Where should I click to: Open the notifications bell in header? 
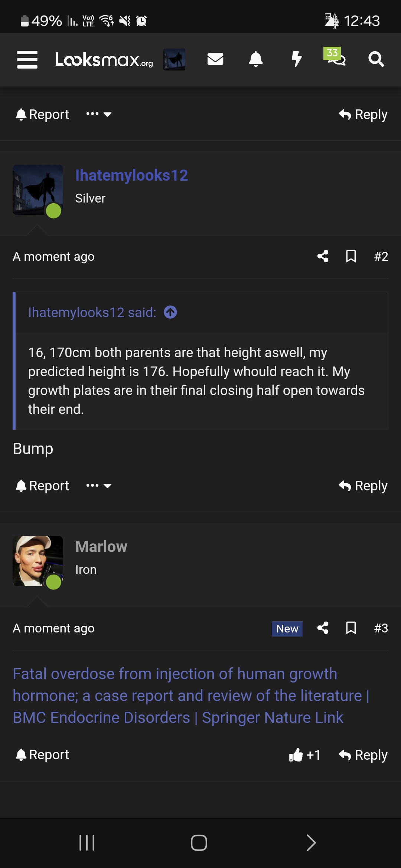(x=255, y=59)
